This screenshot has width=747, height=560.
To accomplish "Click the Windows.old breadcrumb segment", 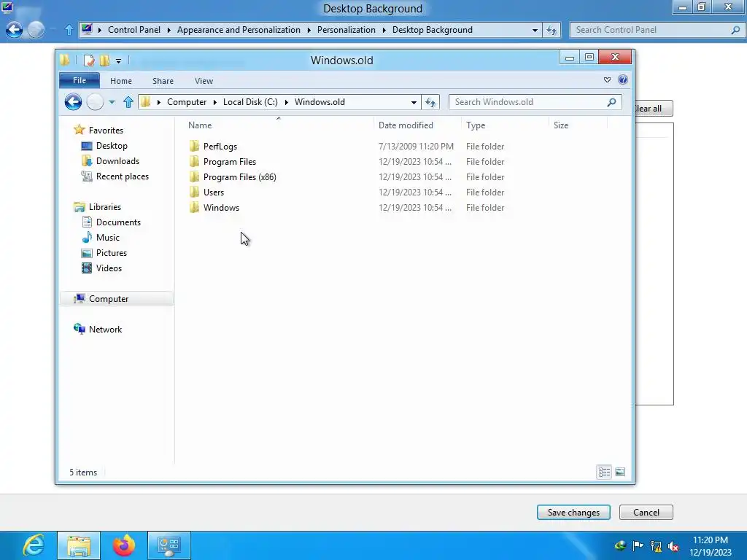I will coord(320,102).
